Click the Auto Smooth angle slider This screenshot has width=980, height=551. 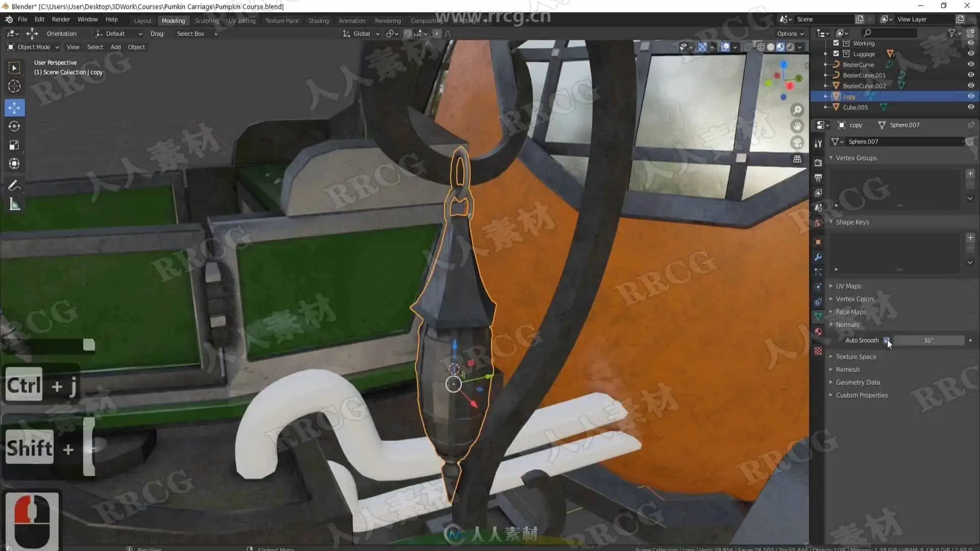click(928, 340)
